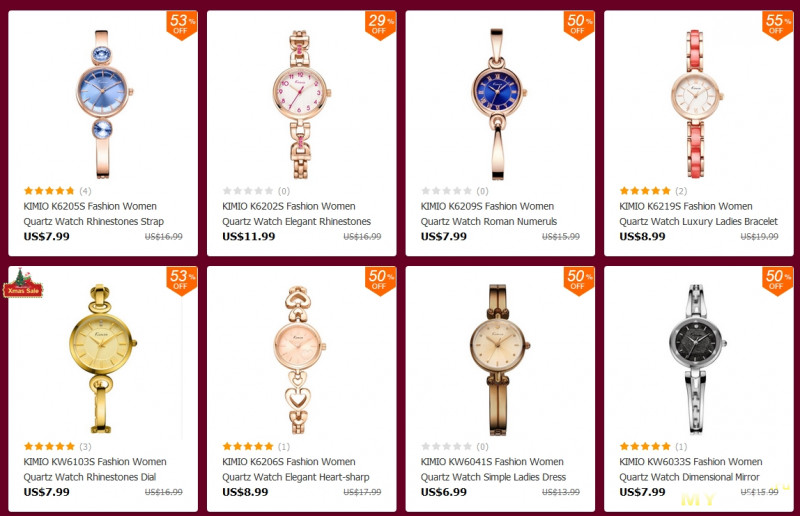This screenshot has height=516, width=800.
Task: Click the empty star rating of K6202S watch
Action: click(248, 191)
